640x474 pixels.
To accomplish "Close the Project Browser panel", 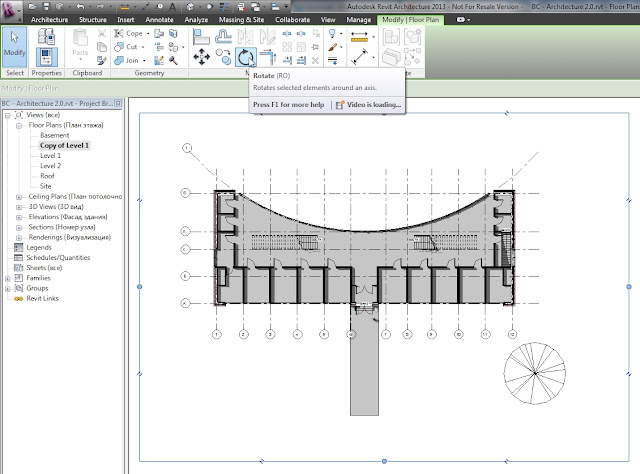I will [x=118, y=103].
